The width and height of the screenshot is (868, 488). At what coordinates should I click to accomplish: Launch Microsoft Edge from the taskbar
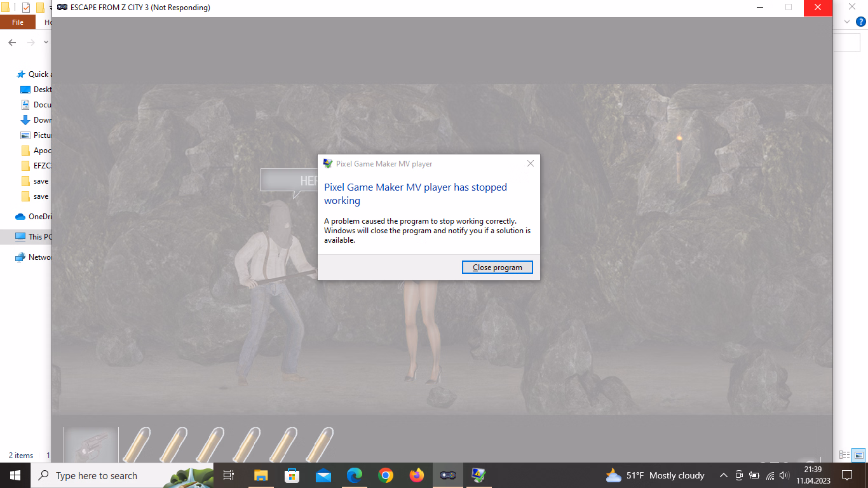(355, 475)
